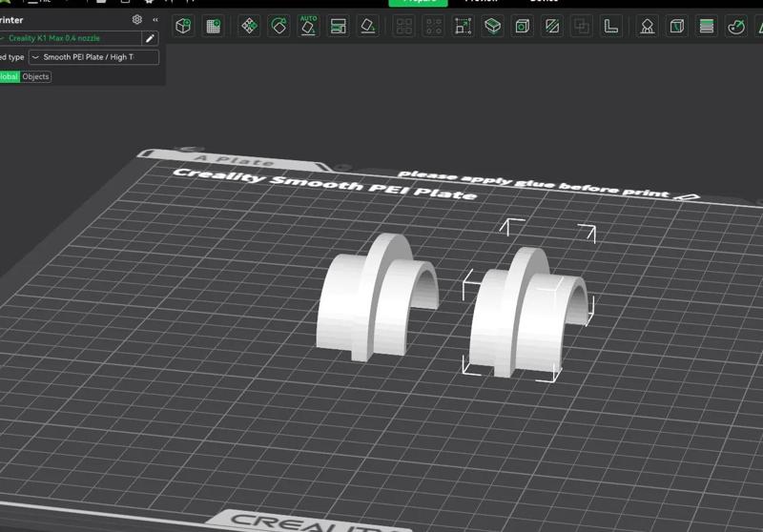
Task: Open the variable layer height stripes icon
Action: click(707, 26)
